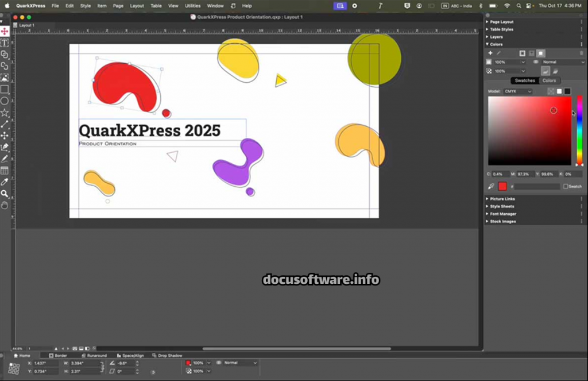Select the Table tool
Image resolution: width=588 pixels, height=381 pixels.
point(5,171)
